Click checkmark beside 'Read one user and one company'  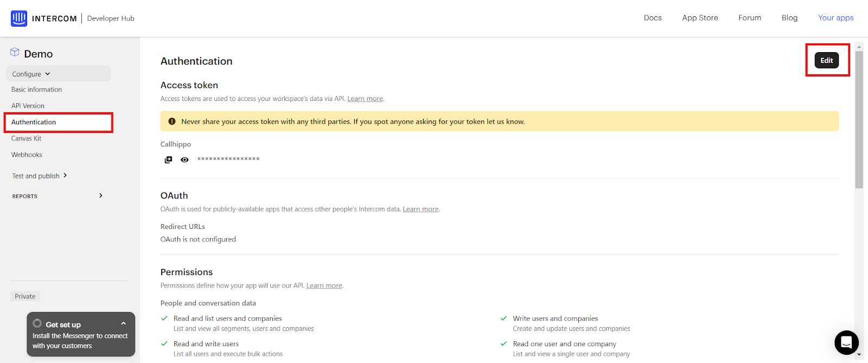pyautogui.click(x=504, y=343)
